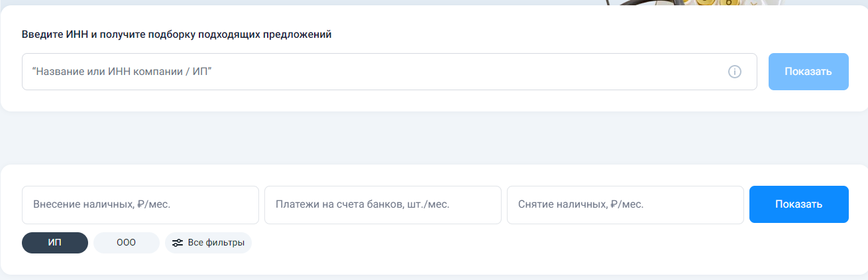Click the sliders icon beside Все фильтры
Screen dimensions: 868x280
coord(177,243)
